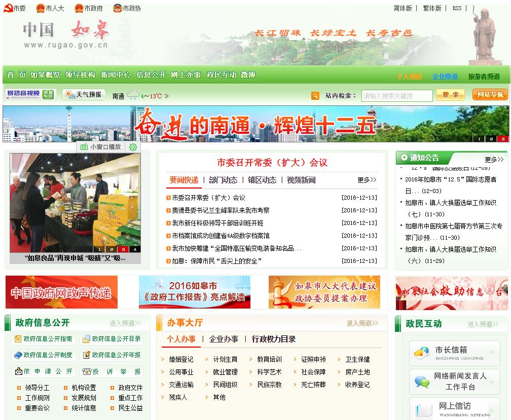
Task: Switch to simplified version 简体版
Action: click(403, 8)
